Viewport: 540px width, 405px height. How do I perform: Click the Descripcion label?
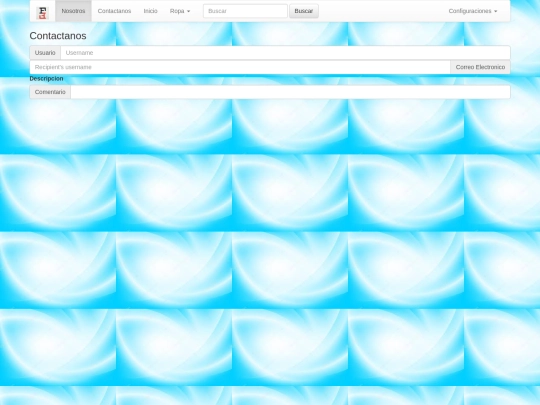point(46,79)
